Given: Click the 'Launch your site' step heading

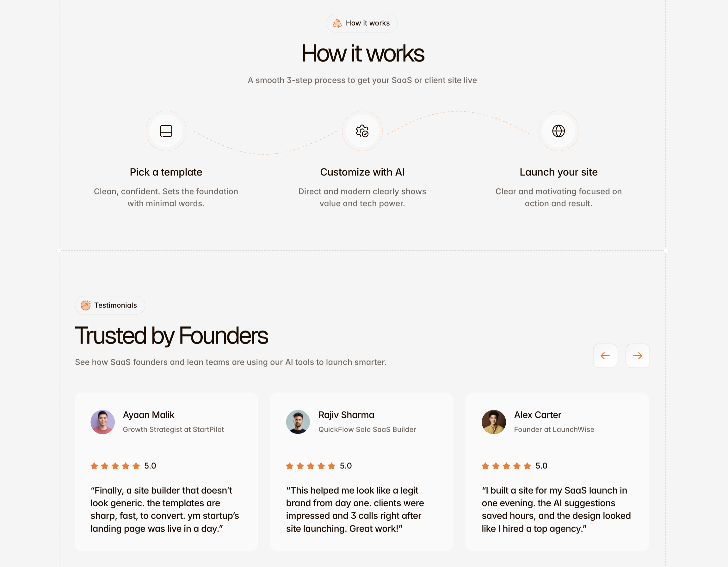Looking at the screenshot, I should [x=558, y=172].
